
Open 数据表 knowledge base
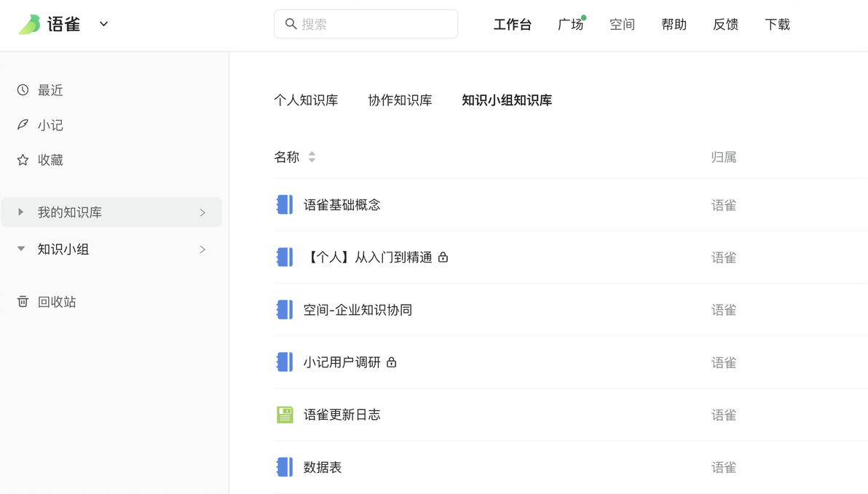pos(322,468)
